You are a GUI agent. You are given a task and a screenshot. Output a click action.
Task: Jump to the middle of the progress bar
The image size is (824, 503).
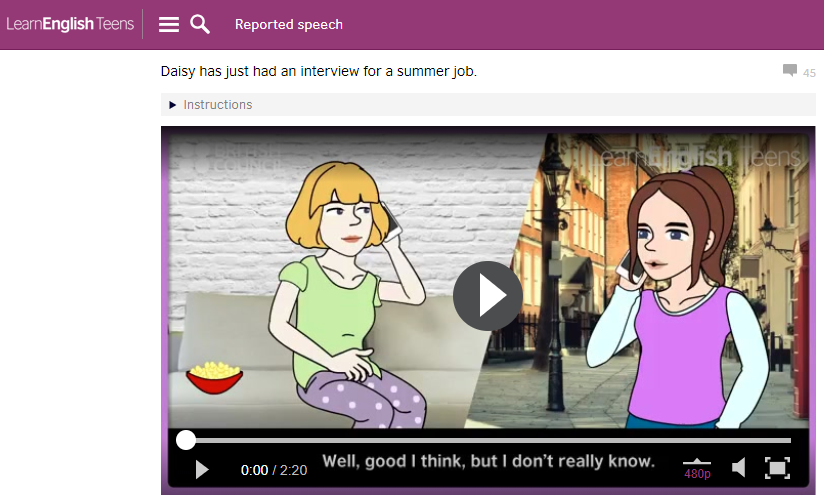[x=488, y=440]
